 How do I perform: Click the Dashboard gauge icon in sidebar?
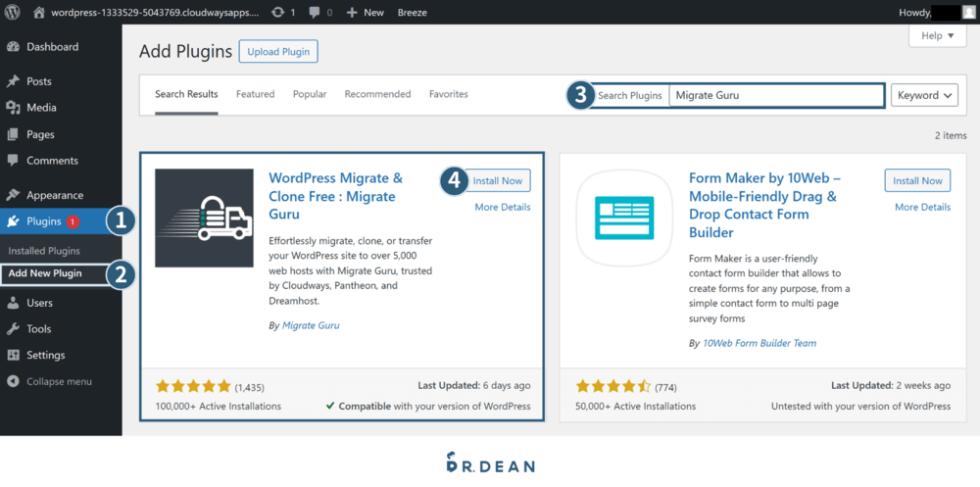[x=13, y=47]
